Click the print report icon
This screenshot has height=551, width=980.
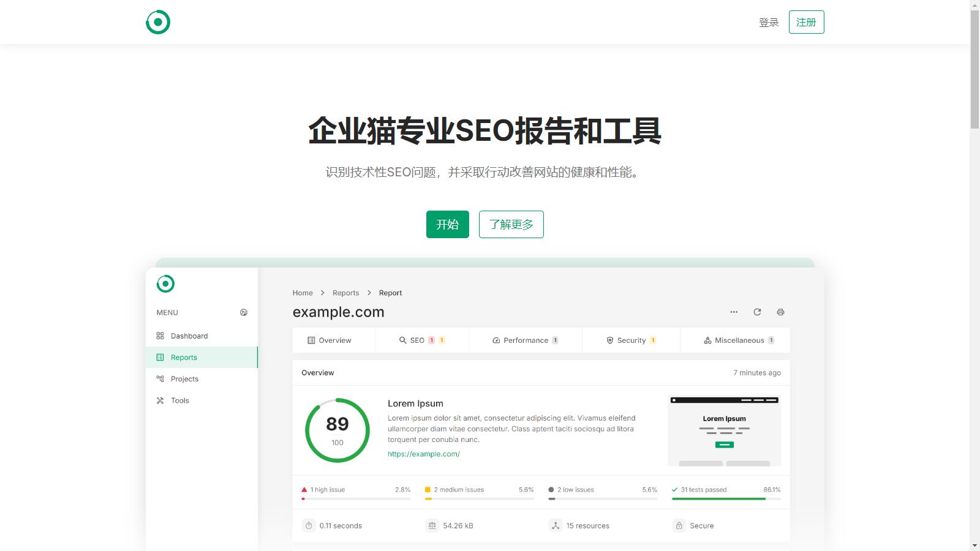780,312
